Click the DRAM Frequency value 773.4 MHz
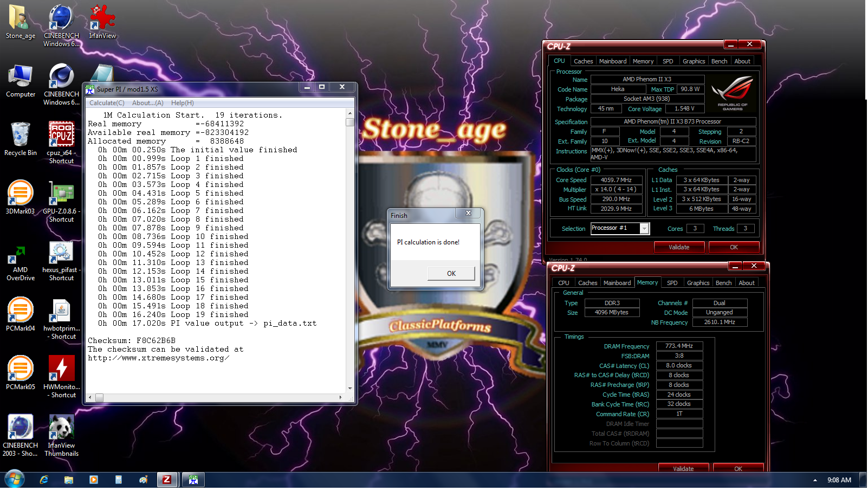868x491 pixels. [x=679, y=346]
